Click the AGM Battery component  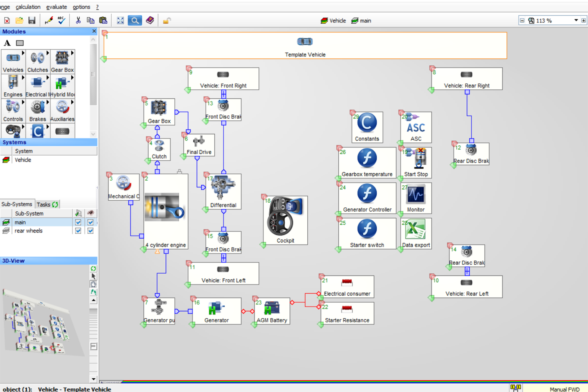(272, 311)
